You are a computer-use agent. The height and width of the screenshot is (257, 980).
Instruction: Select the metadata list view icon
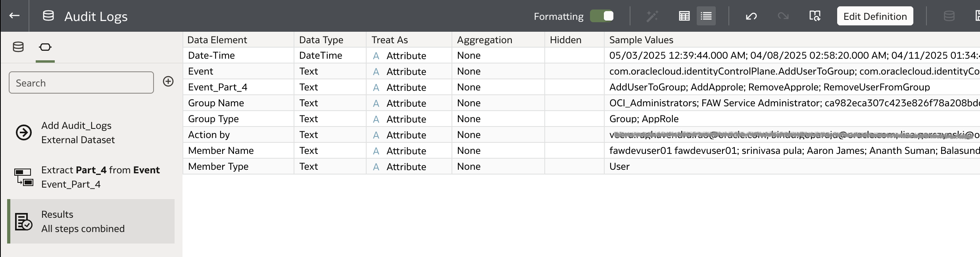706,16
